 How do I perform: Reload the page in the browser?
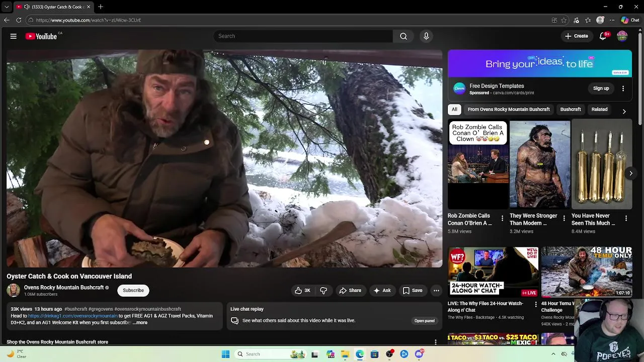(x=19, y=20)
